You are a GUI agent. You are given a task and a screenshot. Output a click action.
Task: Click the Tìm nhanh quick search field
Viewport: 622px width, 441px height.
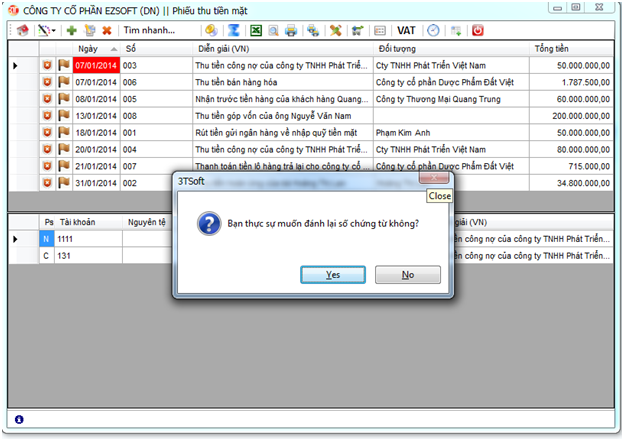(x=156, y=31)
